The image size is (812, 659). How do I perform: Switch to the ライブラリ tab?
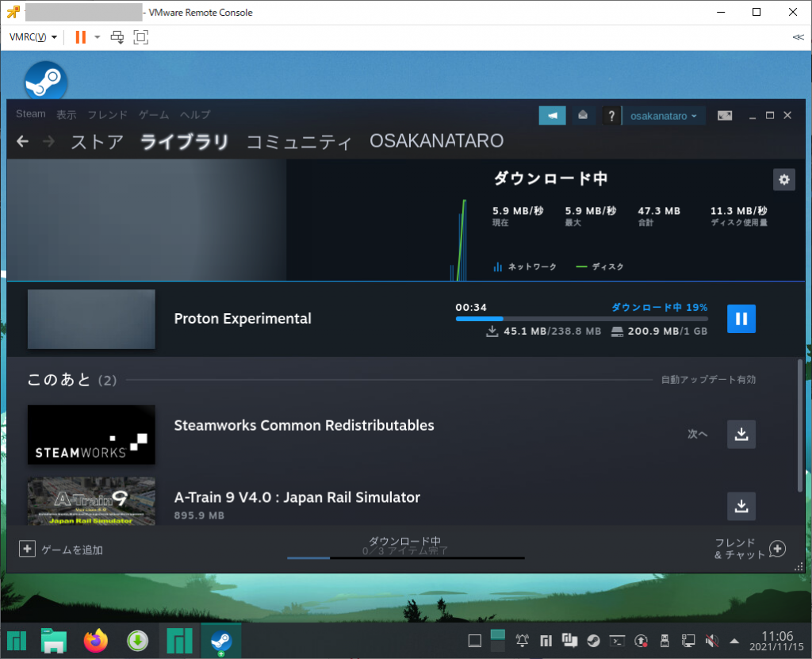pyautogui.click(x=184, y=141)
